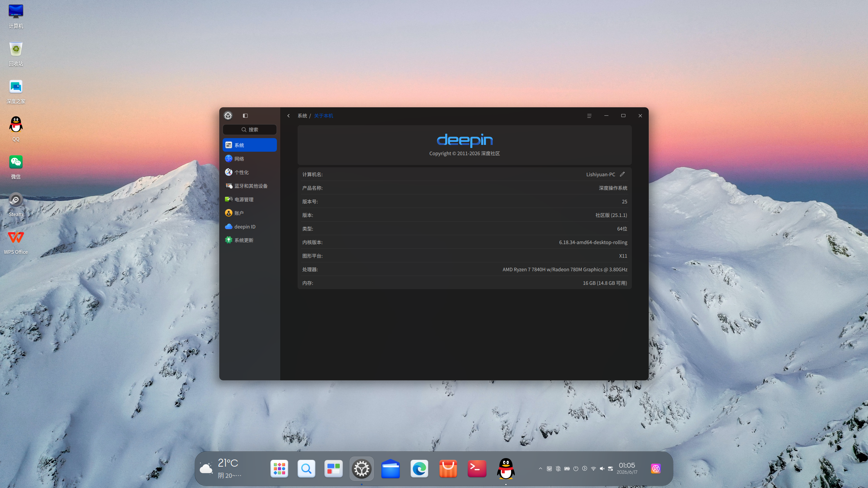Select the 回收站 desktop icon
Screen dimensions: 868x488
pyautogui.click(x=16, y=54)
